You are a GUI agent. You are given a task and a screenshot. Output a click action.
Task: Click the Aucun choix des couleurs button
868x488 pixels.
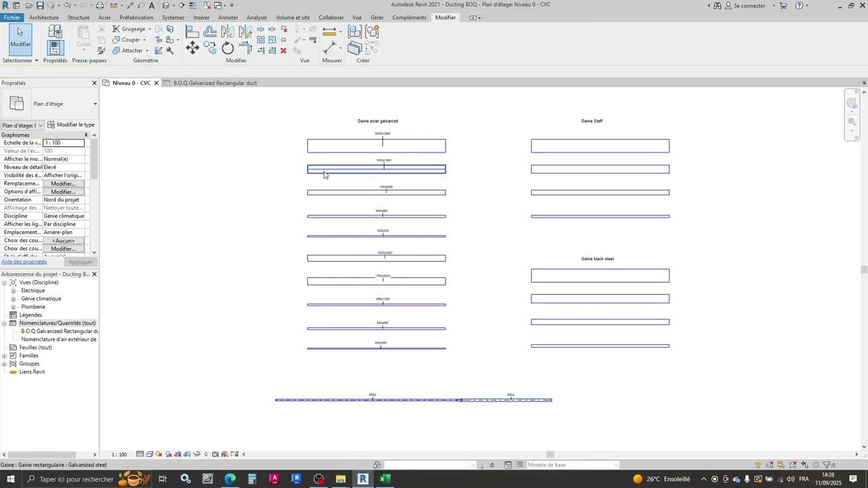(63, 241)
